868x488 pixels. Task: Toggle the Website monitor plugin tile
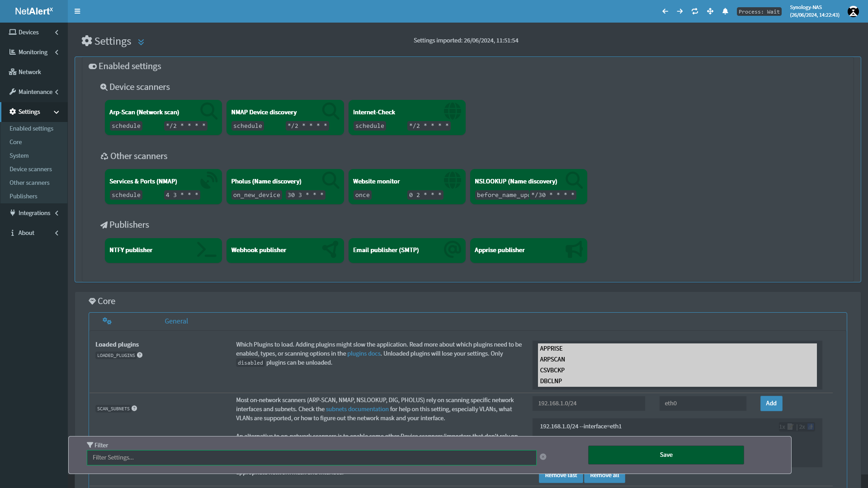[406, 187]
